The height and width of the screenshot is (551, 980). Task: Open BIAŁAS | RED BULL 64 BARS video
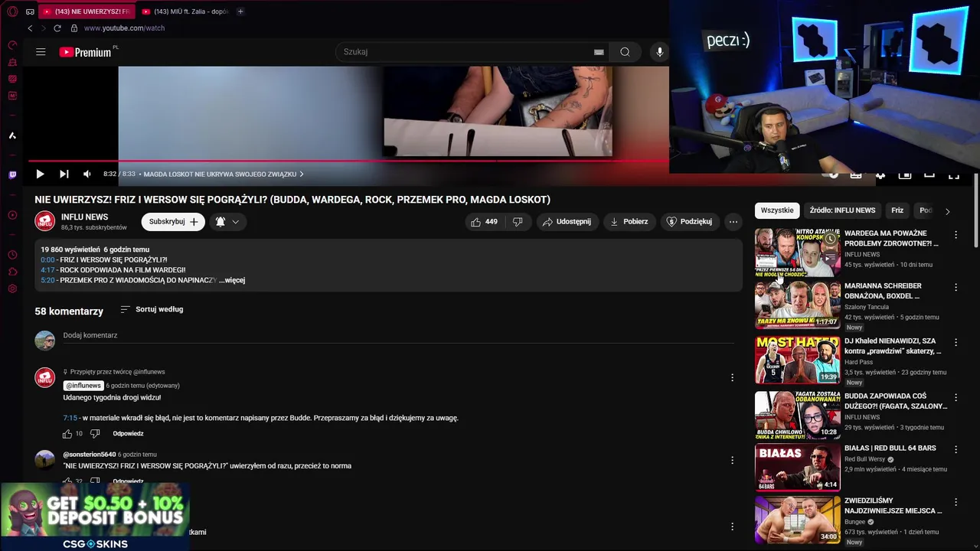click(x=797, y=468)
